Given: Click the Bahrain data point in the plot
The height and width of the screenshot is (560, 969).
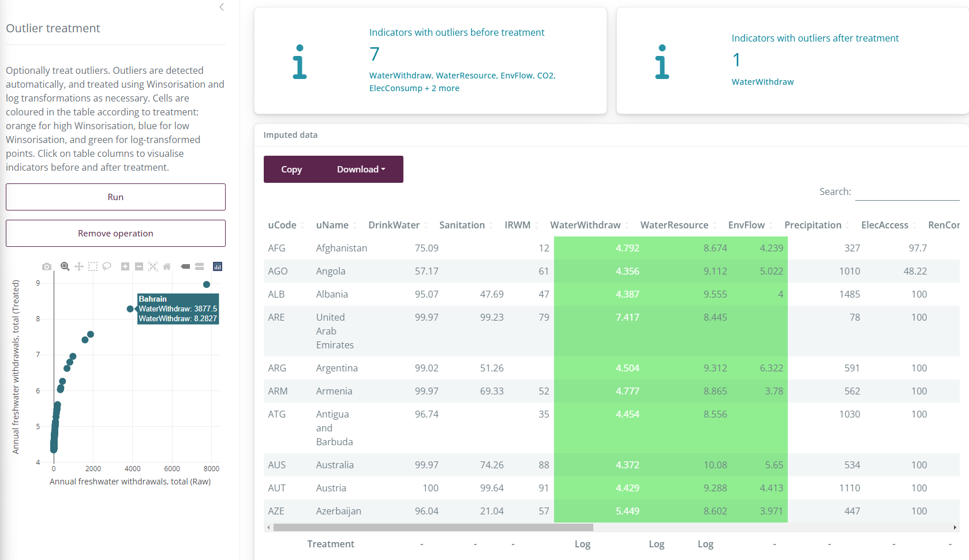Looking at the screenshot, I should click(x=130, y=309).
